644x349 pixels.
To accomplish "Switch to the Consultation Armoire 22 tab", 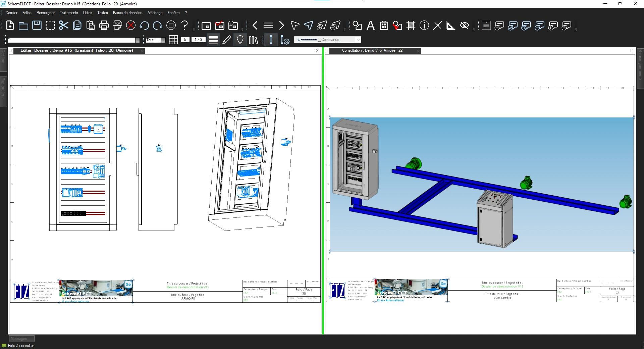I will (372, 50).
